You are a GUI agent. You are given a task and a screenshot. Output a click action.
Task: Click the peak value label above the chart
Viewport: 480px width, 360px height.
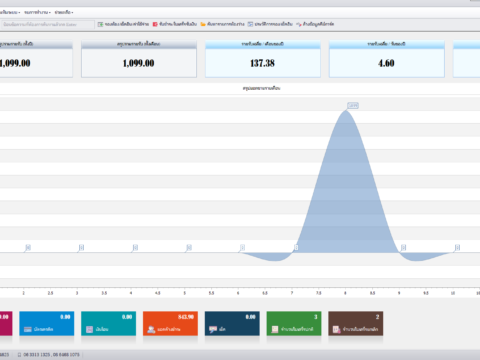[353, 106]
